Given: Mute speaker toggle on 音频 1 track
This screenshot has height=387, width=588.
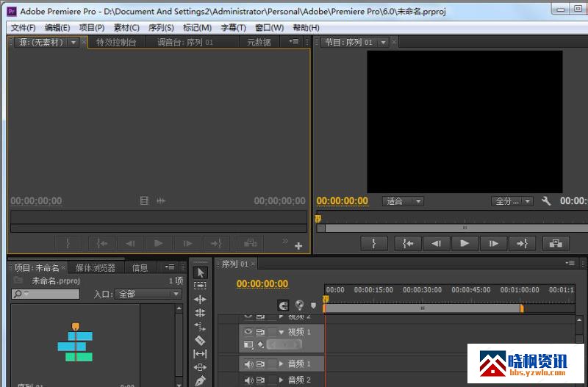Looking at the screenshot, I should [x=248, y=364].
